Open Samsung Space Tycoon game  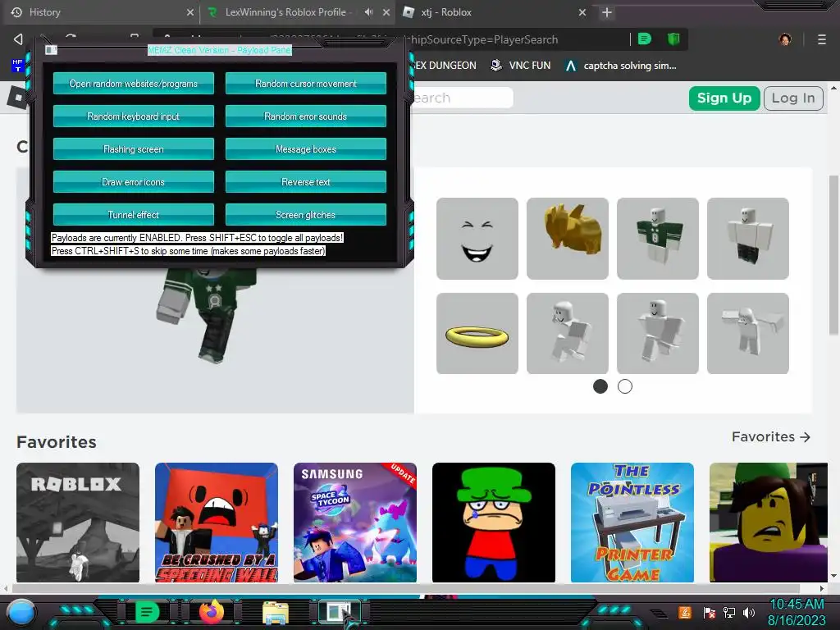click(354, 523)
